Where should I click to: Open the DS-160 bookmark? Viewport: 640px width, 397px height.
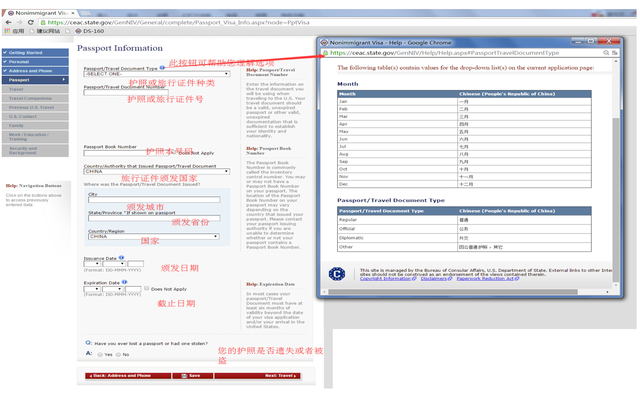[89, 31]
